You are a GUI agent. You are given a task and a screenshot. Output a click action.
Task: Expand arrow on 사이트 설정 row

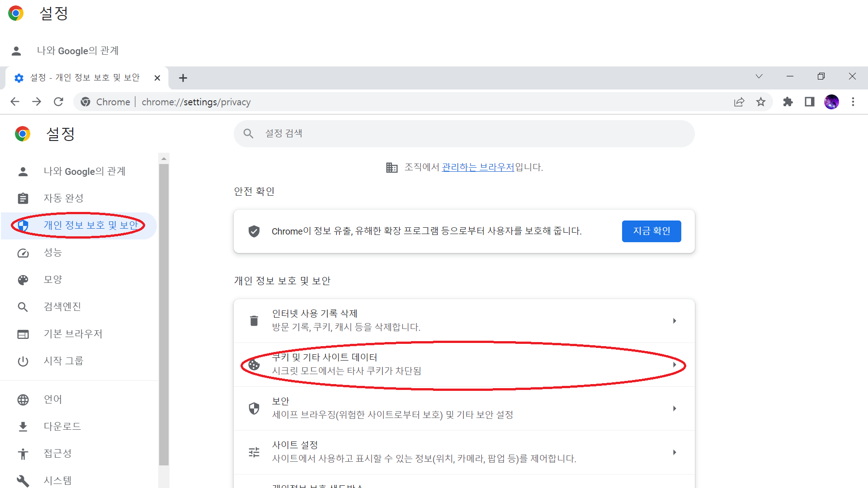pyautogui.click(x=675, y=452)
